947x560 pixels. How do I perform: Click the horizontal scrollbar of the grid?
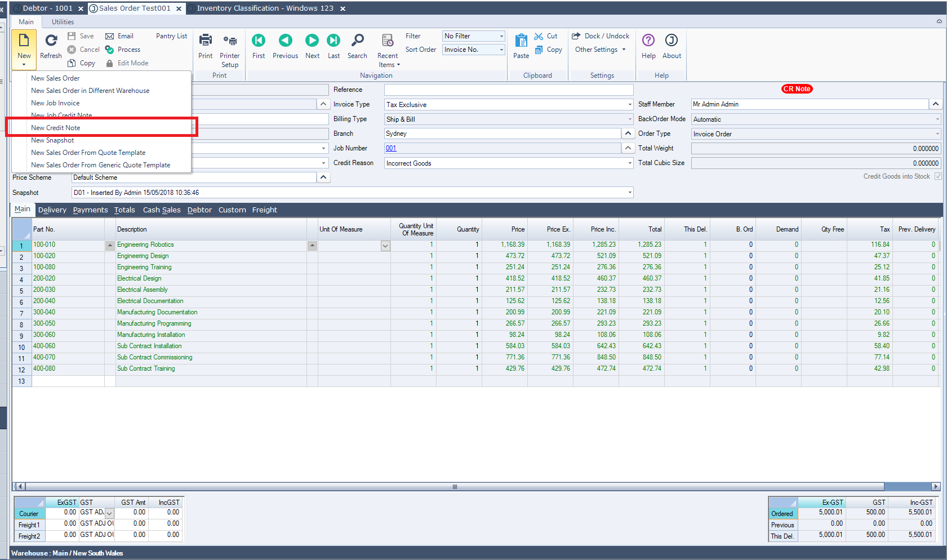(454, 486)
